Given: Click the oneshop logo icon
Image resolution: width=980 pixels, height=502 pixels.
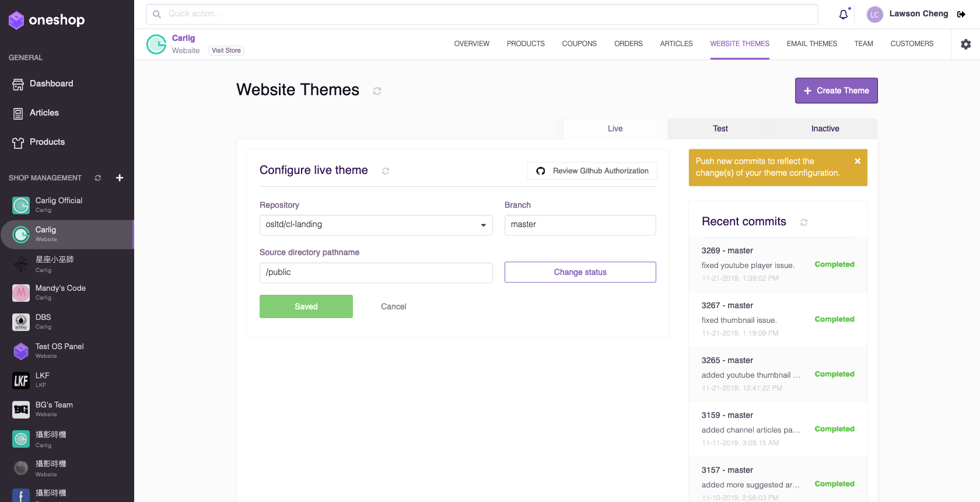Looking at the screenshot, I should coord(16,20).
